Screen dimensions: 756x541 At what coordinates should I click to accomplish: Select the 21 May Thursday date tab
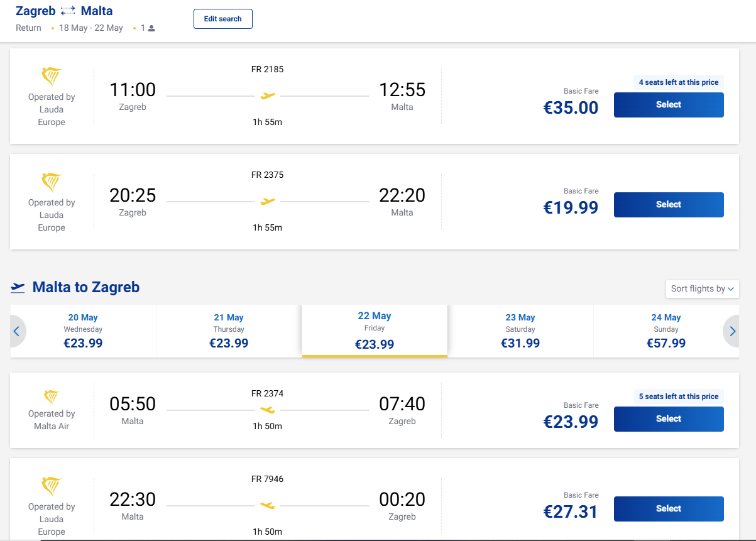click(229, 331)
